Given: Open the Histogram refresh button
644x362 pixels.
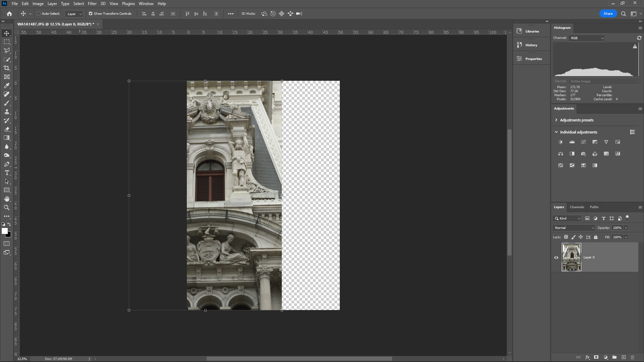Looking at the screenshot, I should [639, 38].
